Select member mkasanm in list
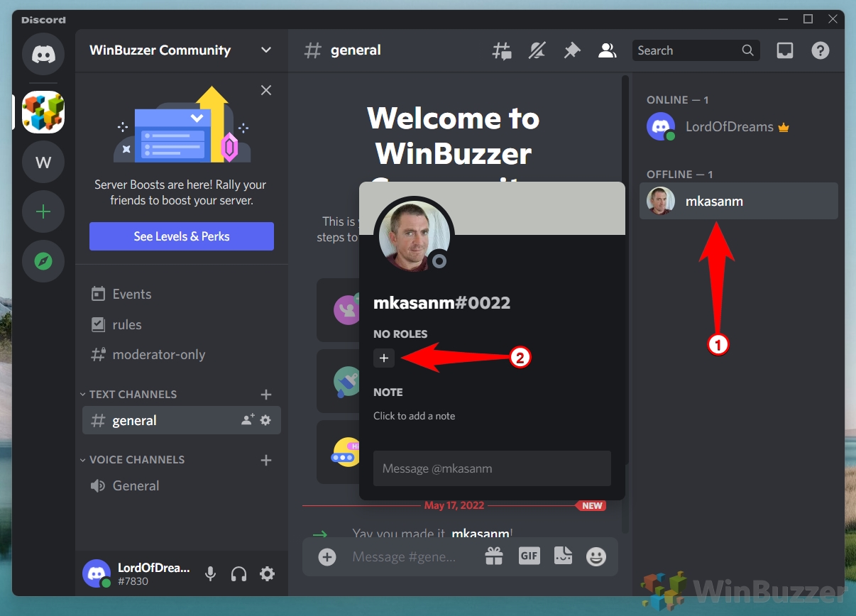856x616 pixels. click(739, 202)
